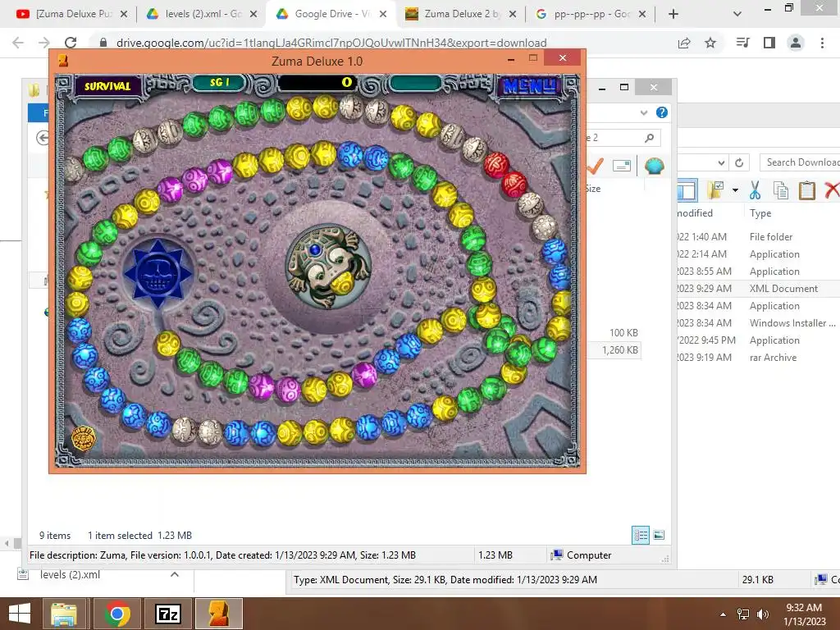Viewport: 840px width, 630px height.
Task: Expand the levels (2).xml download chevron
Action: [175, 574]
